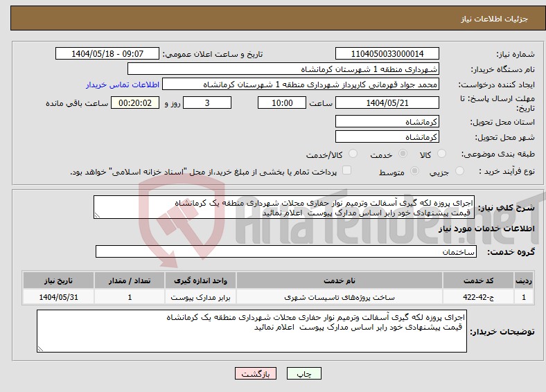The height and width of the screenshot is (392, 546).
Task: Click the ردیف column header
Action: pos(524,280)
